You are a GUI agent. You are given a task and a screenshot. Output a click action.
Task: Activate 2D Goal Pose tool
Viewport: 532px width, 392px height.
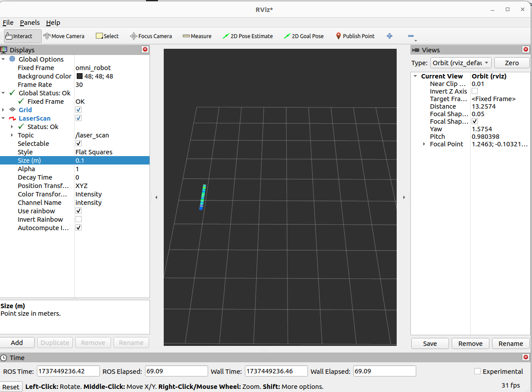point(304,36)
